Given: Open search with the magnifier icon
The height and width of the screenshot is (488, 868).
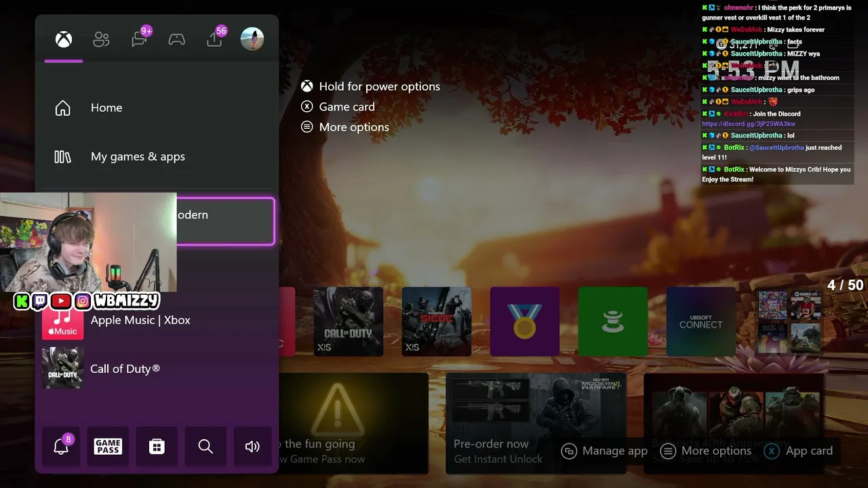Looking at the screenshot, I should coord(205,446).
